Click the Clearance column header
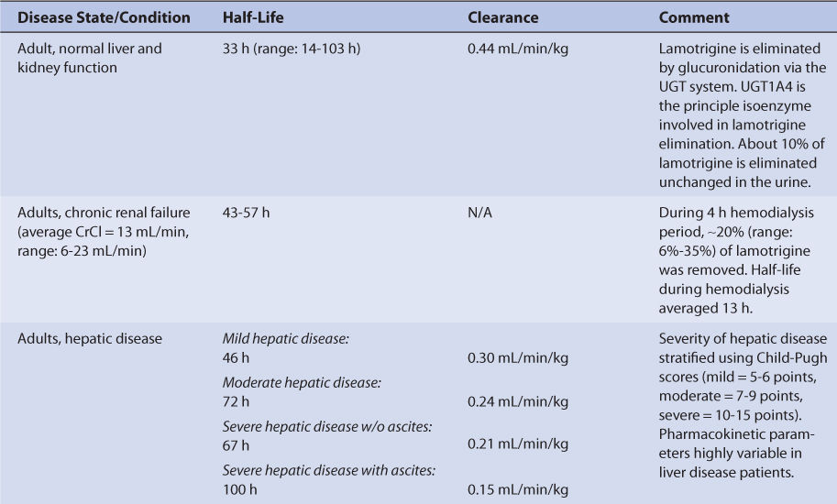Image resolution: width=837 pixels, height=504 pixels. [x=503, y=17]
